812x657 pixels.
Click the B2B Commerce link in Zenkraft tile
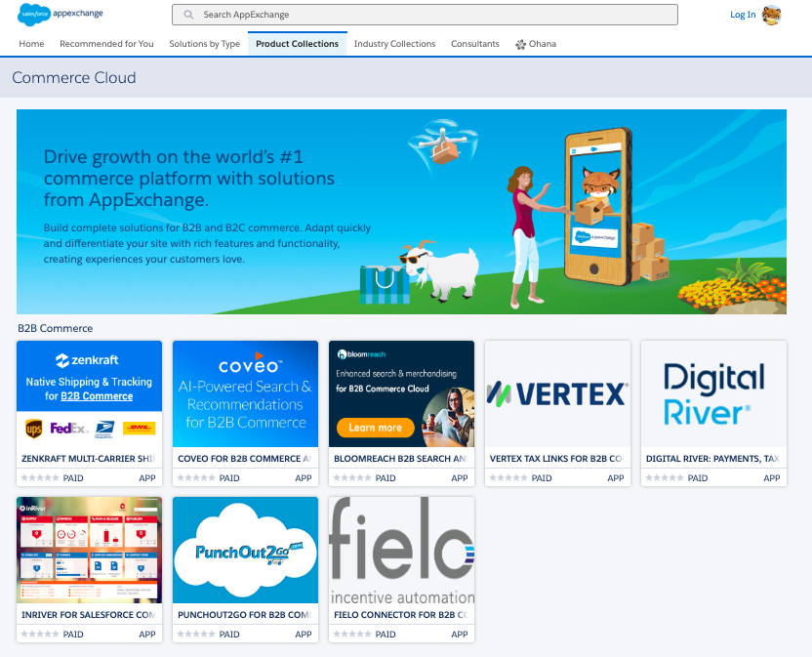coord(97,396)
